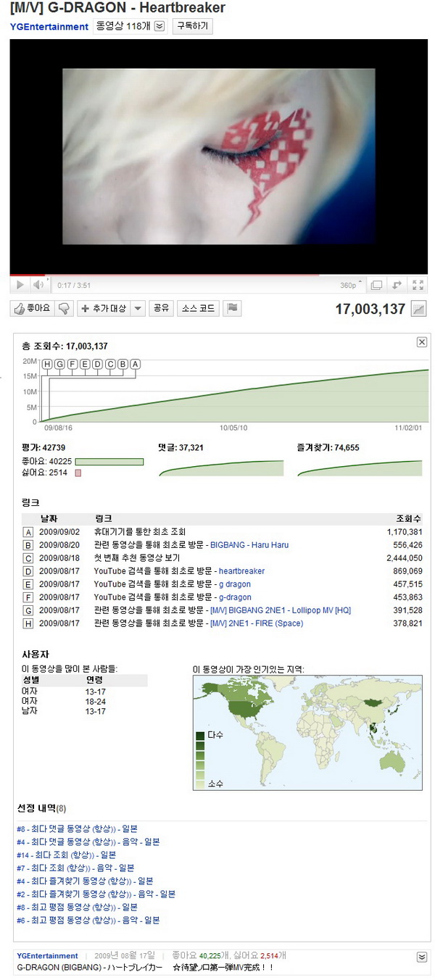Click the B label in the link table
The image size is (435, 980).
(28, 545)
